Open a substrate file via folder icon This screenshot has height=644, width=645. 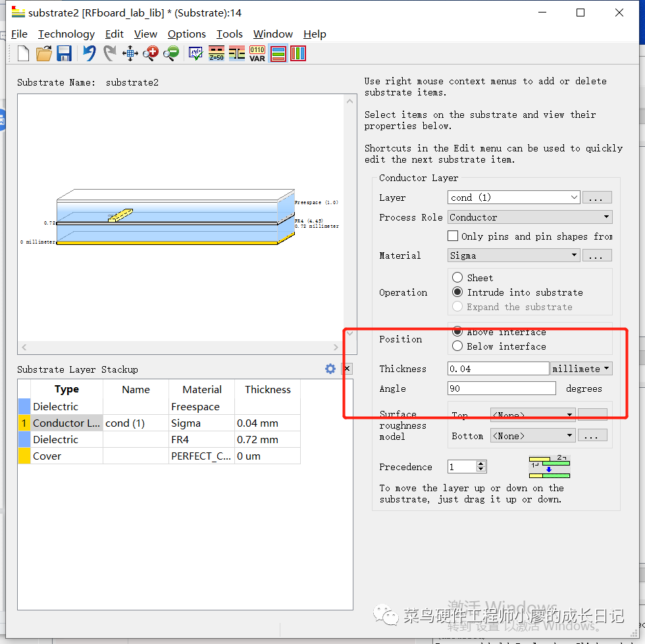(x=44, y=53)
